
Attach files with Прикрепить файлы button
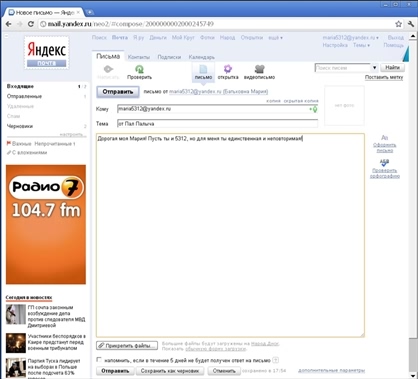pos(127,346)
